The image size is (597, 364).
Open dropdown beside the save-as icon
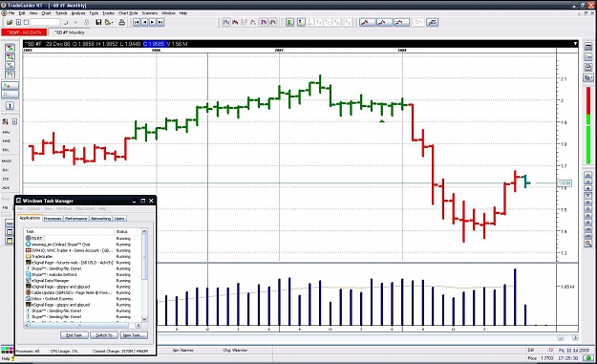pyautogui.click(x=112, y=23)
